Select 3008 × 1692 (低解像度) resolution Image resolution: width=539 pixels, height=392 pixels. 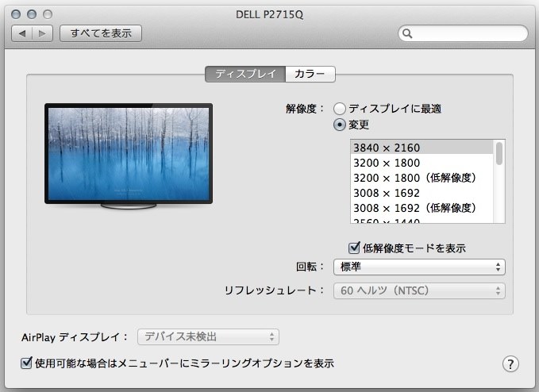pyautogui.click(x=422, y=208)
